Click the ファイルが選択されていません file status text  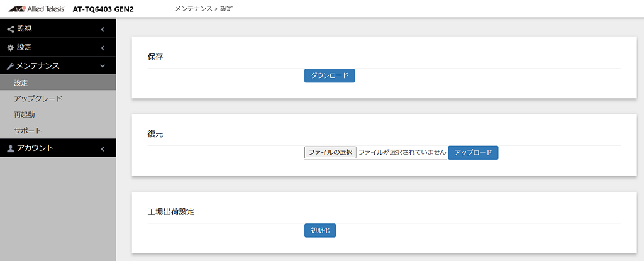402,152
